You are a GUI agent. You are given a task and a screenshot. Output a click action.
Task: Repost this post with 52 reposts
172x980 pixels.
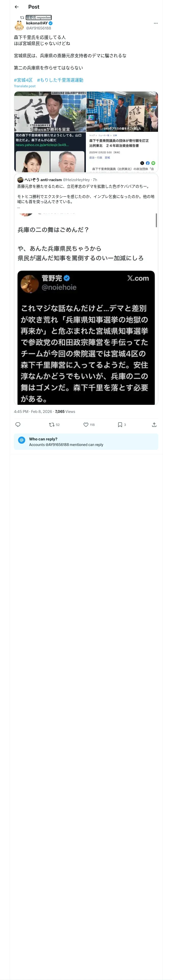(x=51, y=425)
